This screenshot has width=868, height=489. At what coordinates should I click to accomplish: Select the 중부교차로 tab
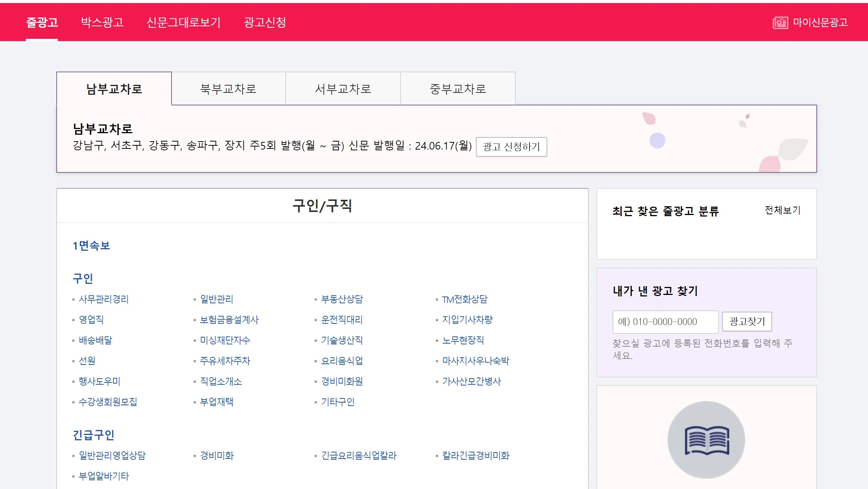458,89
